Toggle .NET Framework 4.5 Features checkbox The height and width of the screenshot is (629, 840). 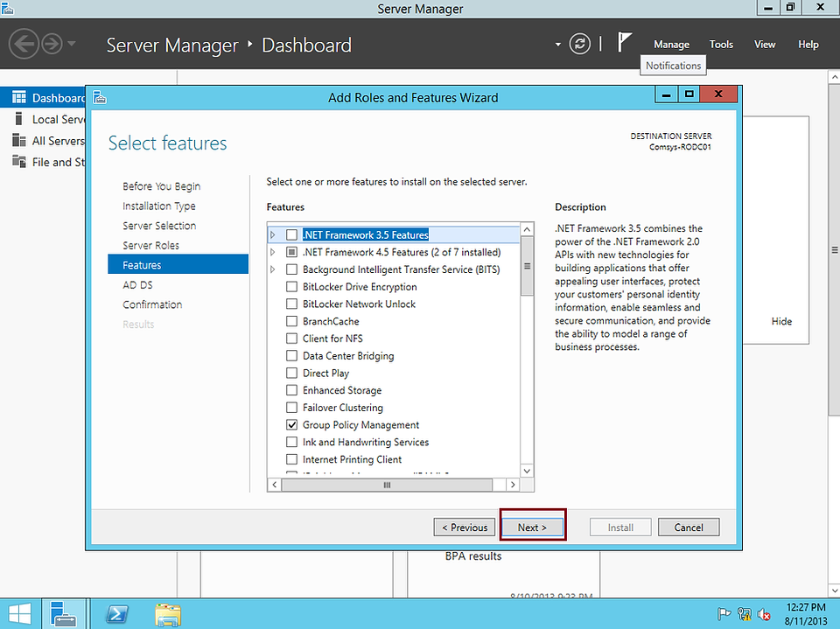pos(291,252)
